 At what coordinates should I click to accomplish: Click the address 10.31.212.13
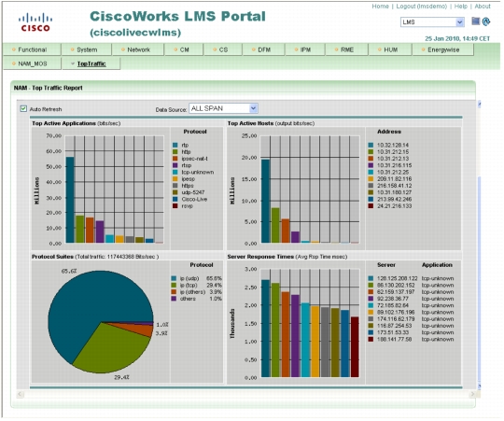coord(393,159)
